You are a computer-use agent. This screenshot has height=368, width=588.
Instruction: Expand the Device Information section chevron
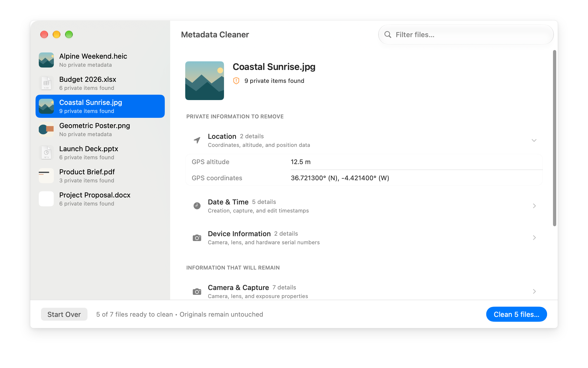(534, 238)
